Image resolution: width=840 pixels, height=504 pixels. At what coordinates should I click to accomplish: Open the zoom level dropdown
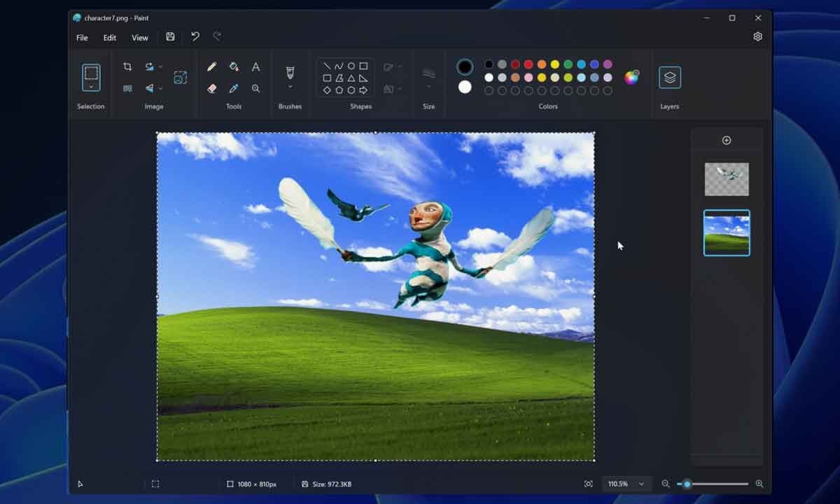(626, 483)
